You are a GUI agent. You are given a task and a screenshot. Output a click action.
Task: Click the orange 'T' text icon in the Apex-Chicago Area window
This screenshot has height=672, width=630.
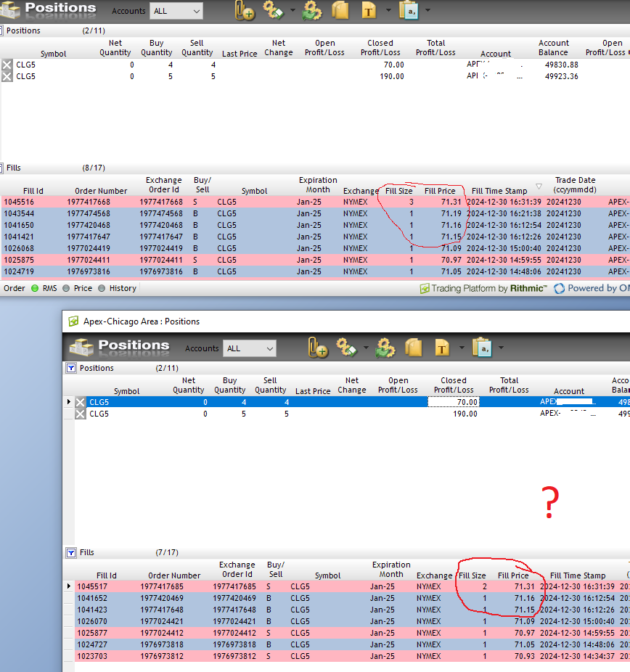point(441,348)
